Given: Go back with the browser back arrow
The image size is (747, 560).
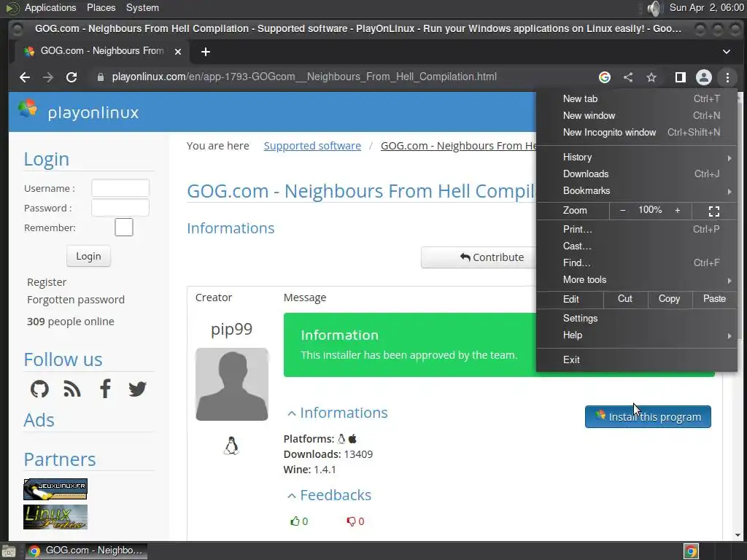Looking at the screenshot, I should [25, 77].
